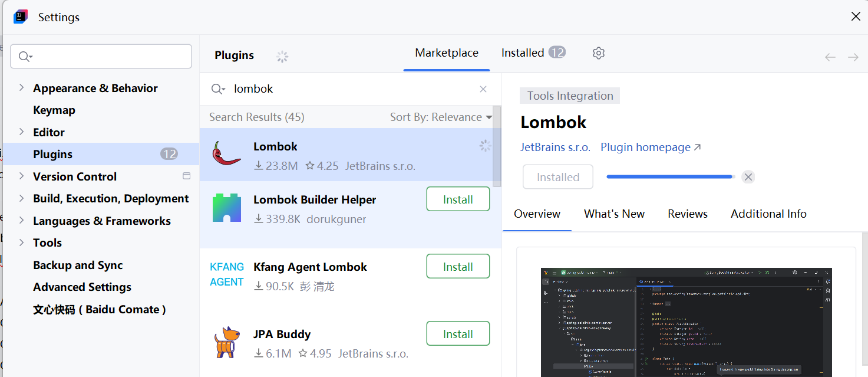Close the Settings window
Screen dimensions: 868x377
click(856, 17)
